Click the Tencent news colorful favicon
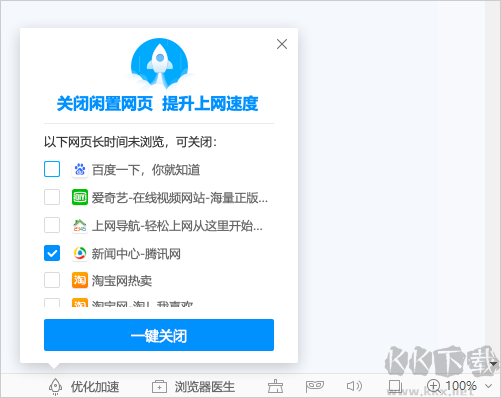This screenshot has width=501, height=398. pos(80,253)
